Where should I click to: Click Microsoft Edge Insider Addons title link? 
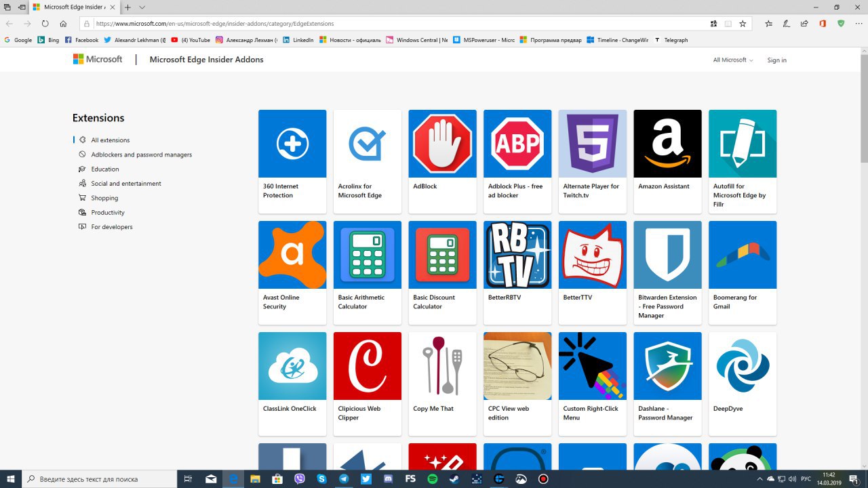tap(206, 60)
